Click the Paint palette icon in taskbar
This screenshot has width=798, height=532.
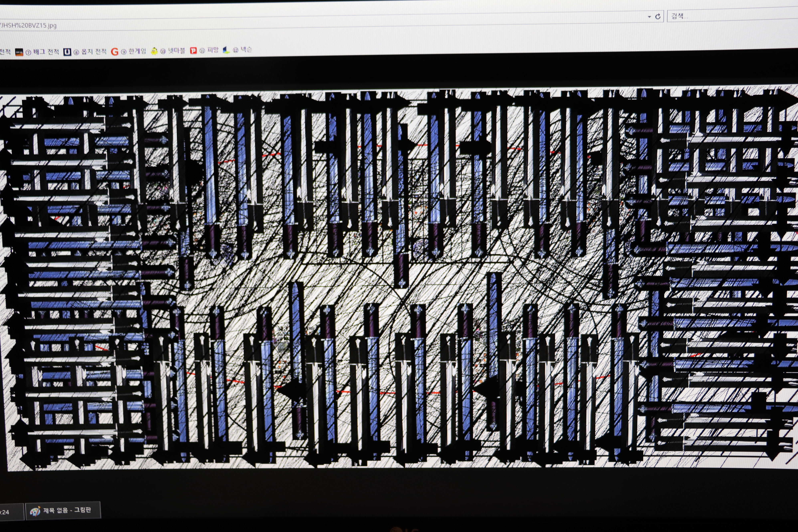(35, 511)
